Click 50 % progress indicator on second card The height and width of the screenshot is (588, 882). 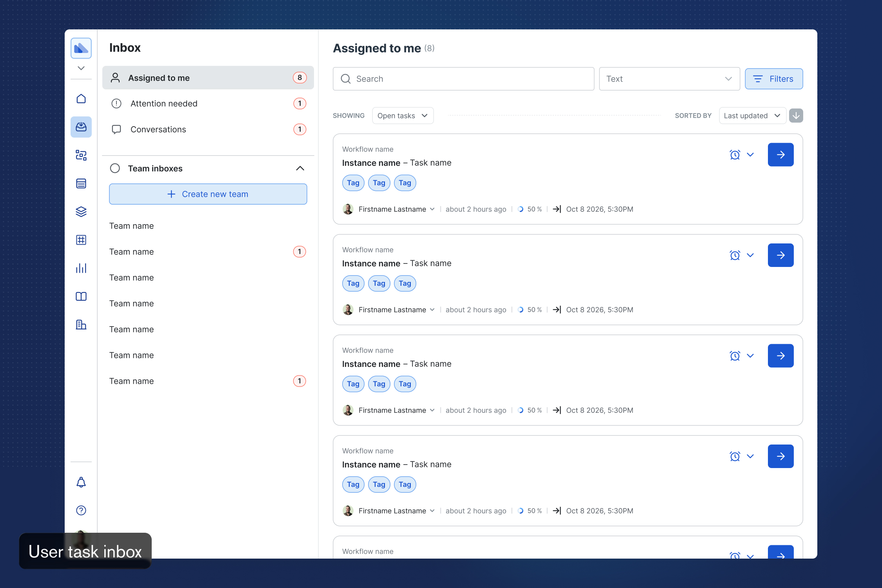pos(530,310)
